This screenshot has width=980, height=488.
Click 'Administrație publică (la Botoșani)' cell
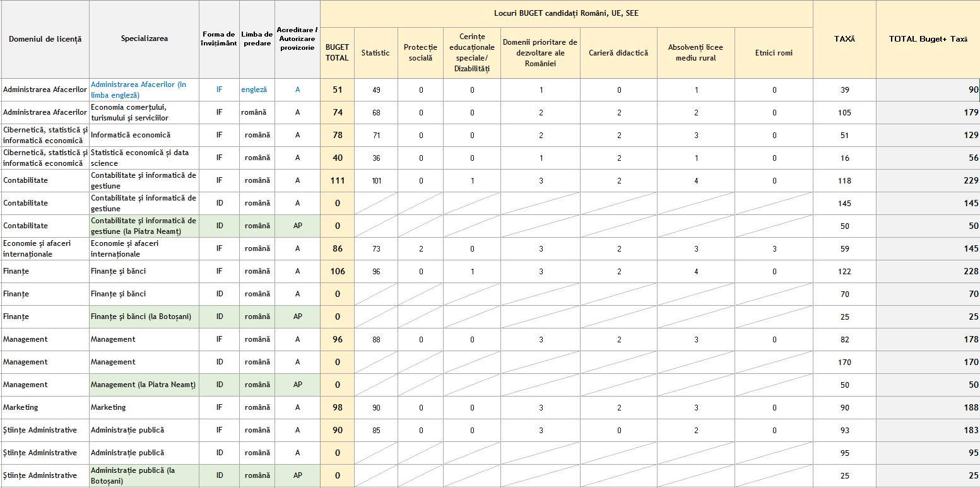pos(145,475)
